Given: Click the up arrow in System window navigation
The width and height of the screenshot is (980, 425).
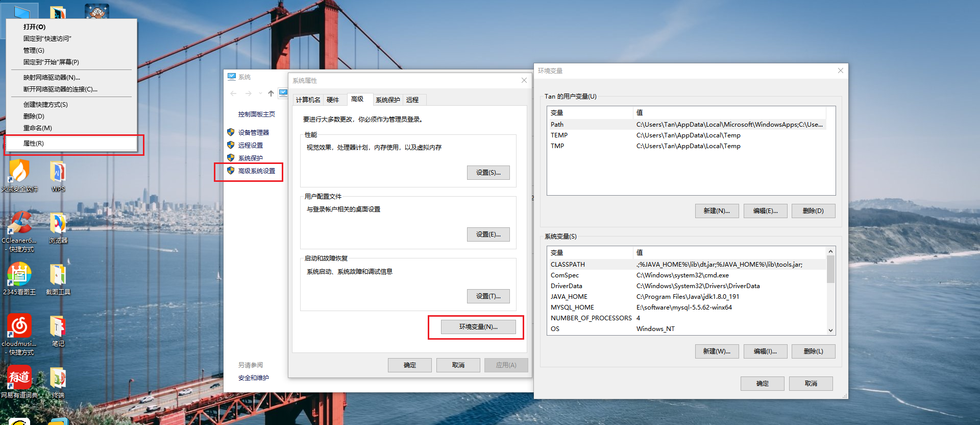Looking at the screenshot, I should (271, 93).
